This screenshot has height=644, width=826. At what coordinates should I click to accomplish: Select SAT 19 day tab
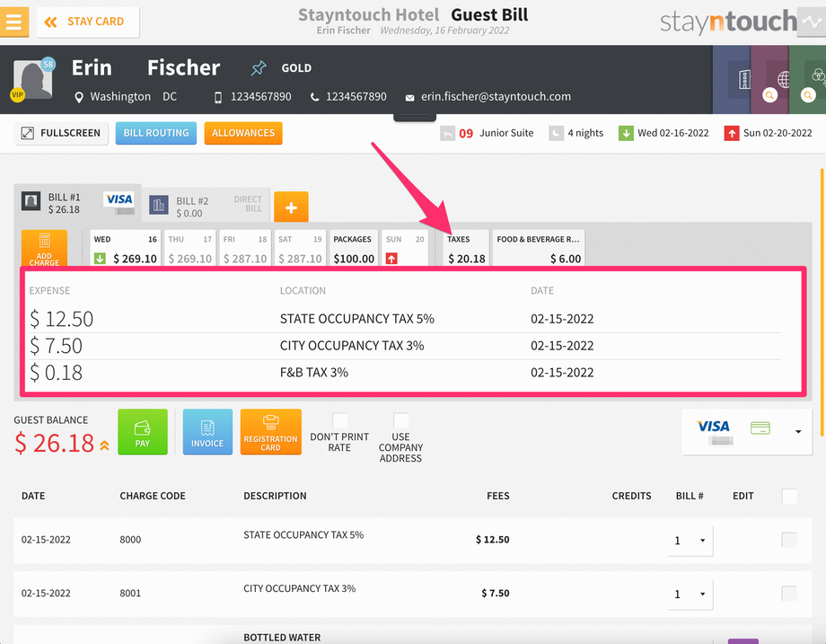[x=300, y=248]
